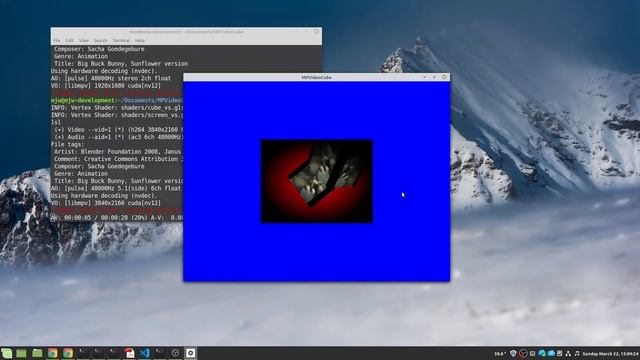The image size is (640, 360).
Task: Open the shield security tray icon
Action: coord(513,353)
